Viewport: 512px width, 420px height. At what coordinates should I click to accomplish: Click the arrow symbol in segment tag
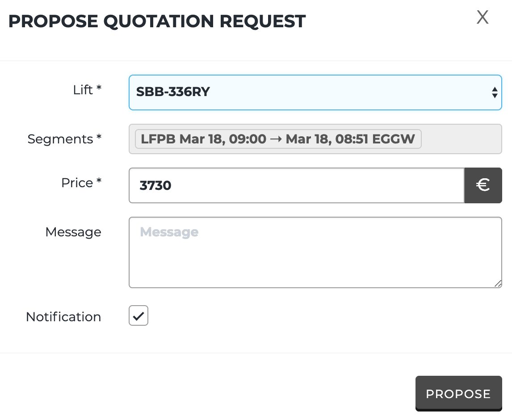pyautogui.click(x=276, y=139)
